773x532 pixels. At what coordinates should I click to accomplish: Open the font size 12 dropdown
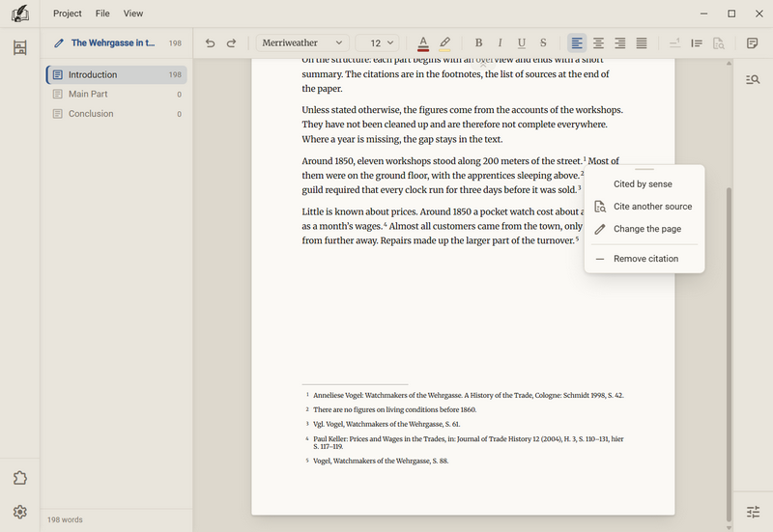(x=377, y=42)
